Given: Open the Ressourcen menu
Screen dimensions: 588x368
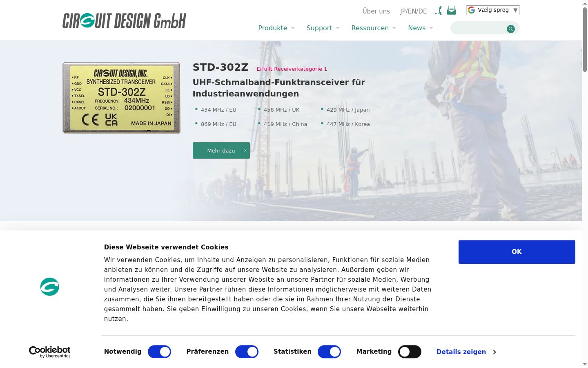Looking at the screenshot, I should 370,28.
